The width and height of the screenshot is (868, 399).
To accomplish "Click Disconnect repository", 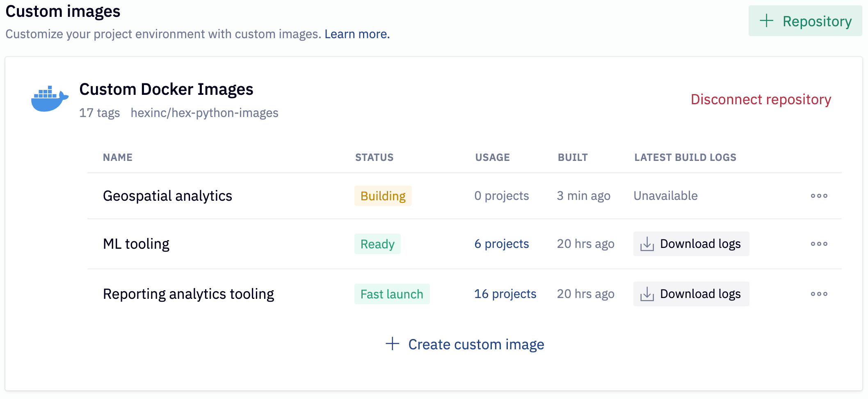I will tap(761, 99).
